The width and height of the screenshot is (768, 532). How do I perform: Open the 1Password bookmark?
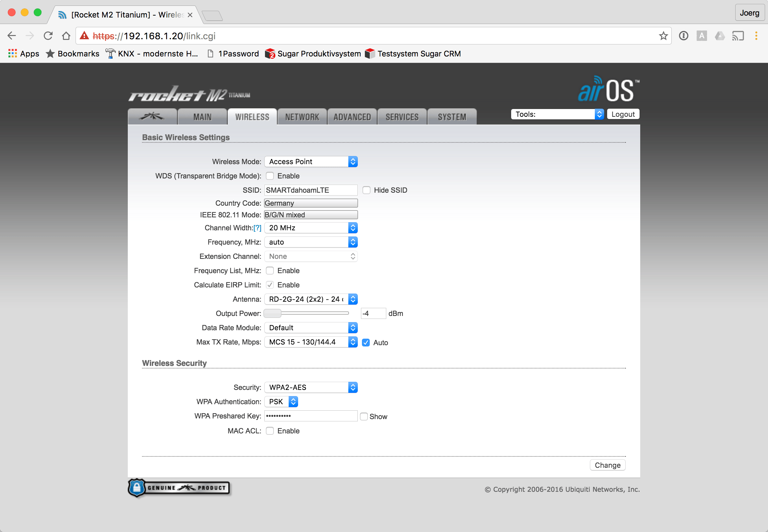[233, 54]
